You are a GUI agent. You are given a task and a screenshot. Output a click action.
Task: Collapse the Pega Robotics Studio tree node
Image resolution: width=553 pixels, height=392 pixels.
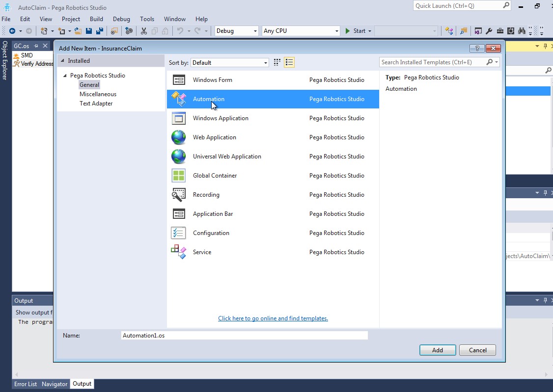click(65, 75)
